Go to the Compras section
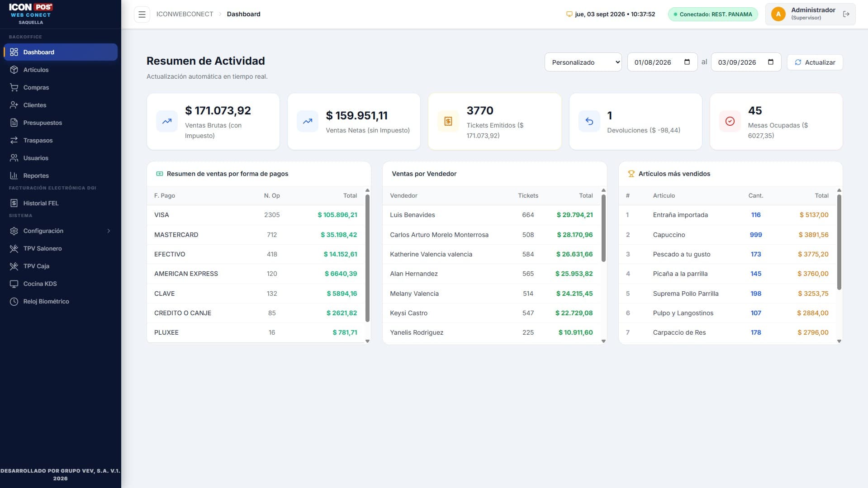The height and width of the screenshot is (488, 868). [61, 87]
